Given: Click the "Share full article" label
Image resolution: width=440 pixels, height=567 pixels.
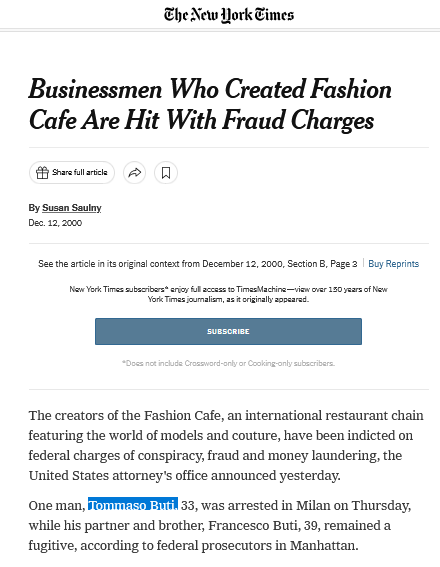Looking at the screenshot, I should pos(80,172).
